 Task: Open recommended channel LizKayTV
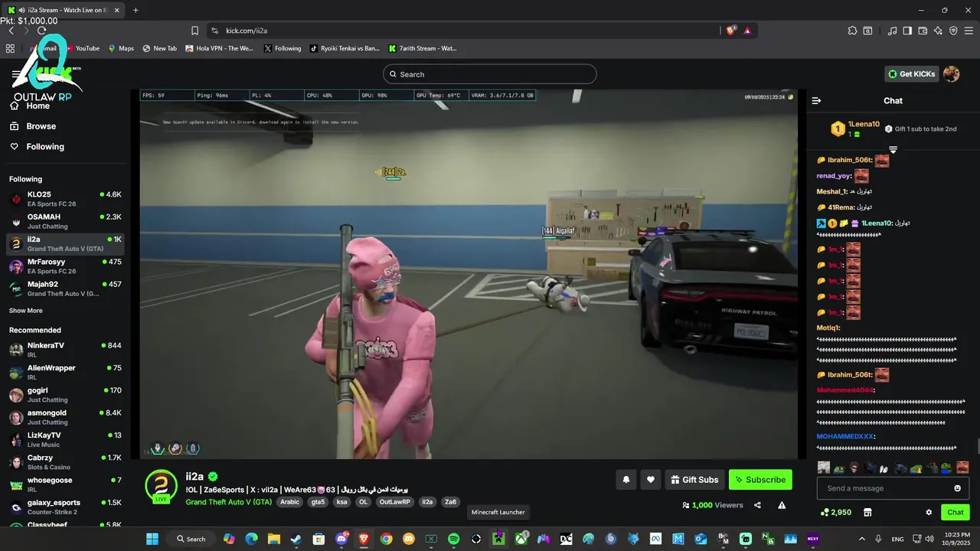65,439
